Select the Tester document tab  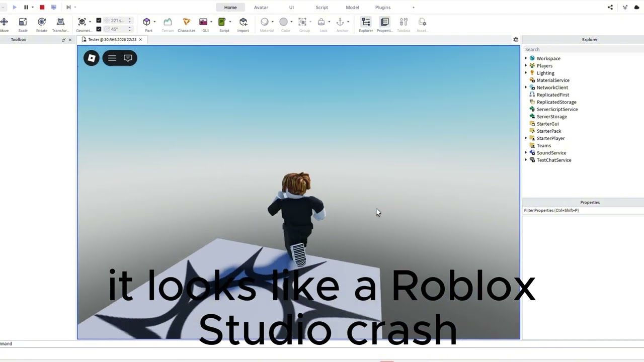click(x=112, y=40)
